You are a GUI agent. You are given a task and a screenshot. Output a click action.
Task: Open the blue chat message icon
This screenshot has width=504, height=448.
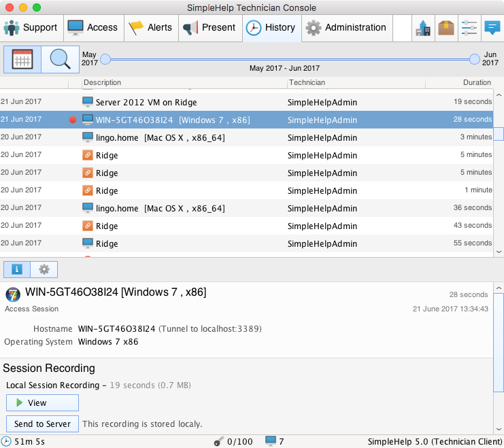(x=492, y=28)
